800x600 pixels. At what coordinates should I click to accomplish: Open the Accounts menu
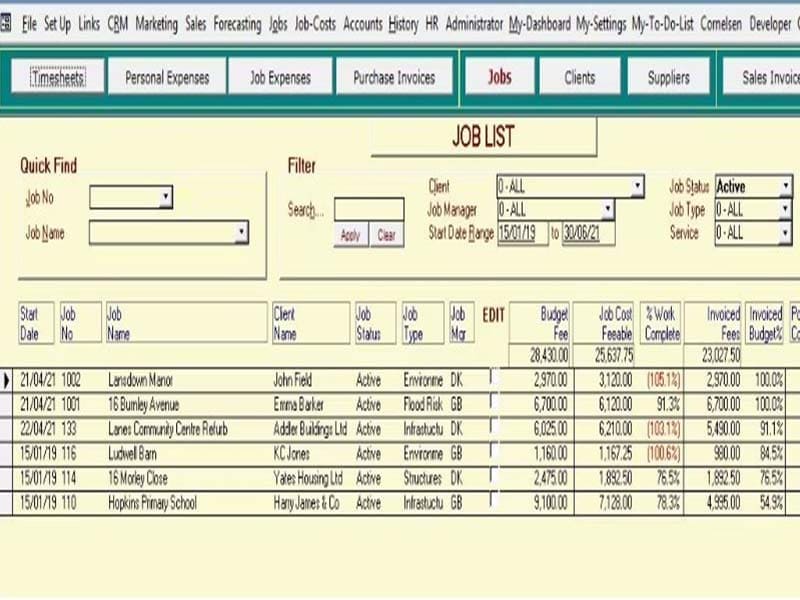[x=363, y=23]
